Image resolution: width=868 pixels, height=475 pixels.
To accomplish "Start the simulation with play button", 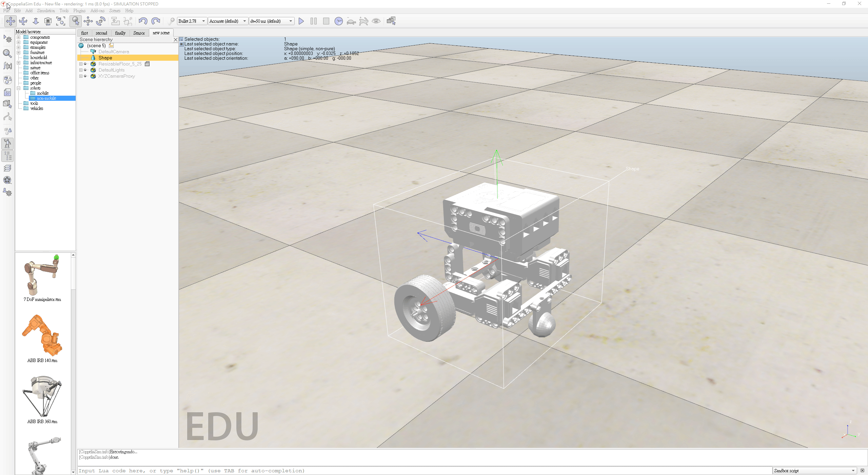I will pos(301,21).
